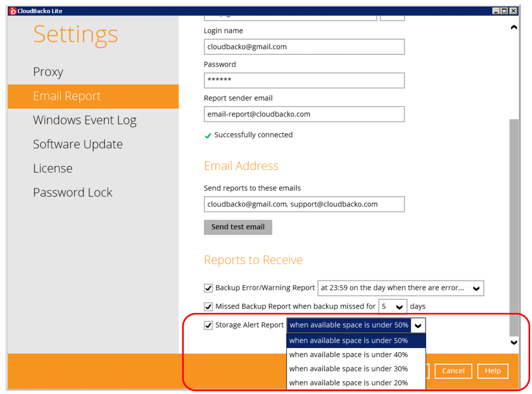Click the Login name input field
The width and height of the screenshot is (532, 394).
pyautogui.click(x=304, y=46)
